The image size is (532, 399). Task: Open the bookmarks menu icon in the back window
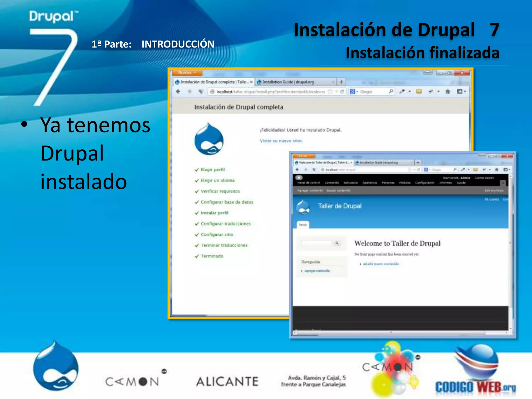[x=461, y=91]
